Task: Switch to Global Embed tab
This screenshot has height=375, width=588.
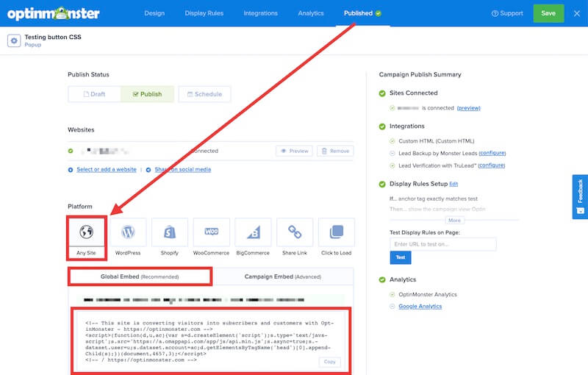Action: (140, 276)
